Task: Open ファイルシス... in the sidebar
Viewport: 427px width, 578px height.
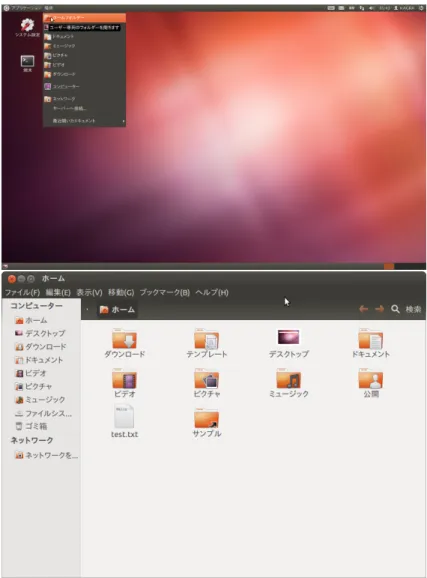Action: [43, 413]
